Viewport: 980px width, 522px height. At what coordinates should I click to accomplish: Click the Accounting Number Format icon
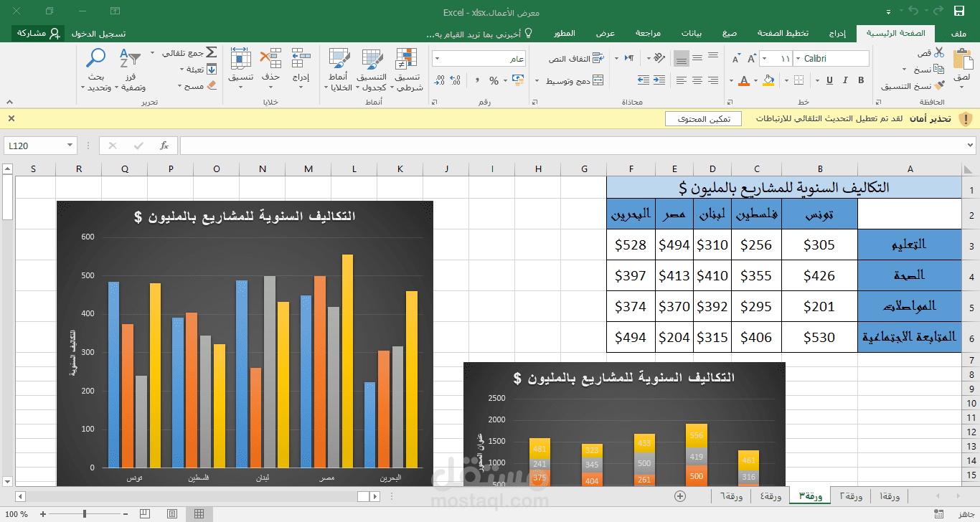pyautogui.click(x=517, y=80)
